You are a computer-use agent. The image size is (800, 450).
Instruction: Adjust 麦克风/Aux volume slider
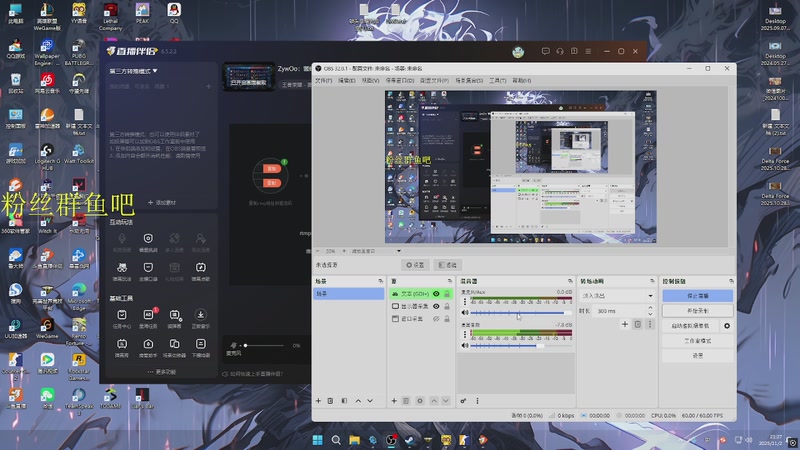coord(520,313)
